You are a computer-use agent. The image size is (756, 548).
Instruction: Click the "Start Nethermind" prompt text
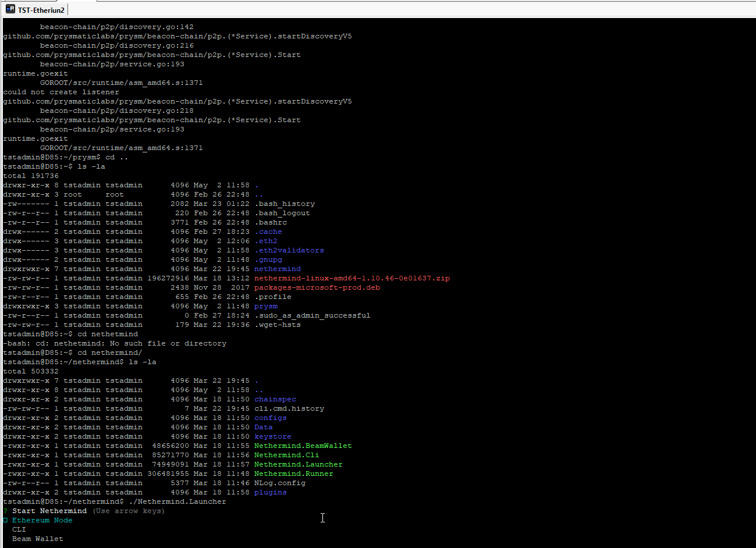pyautogui.click(x=49, y=511)
